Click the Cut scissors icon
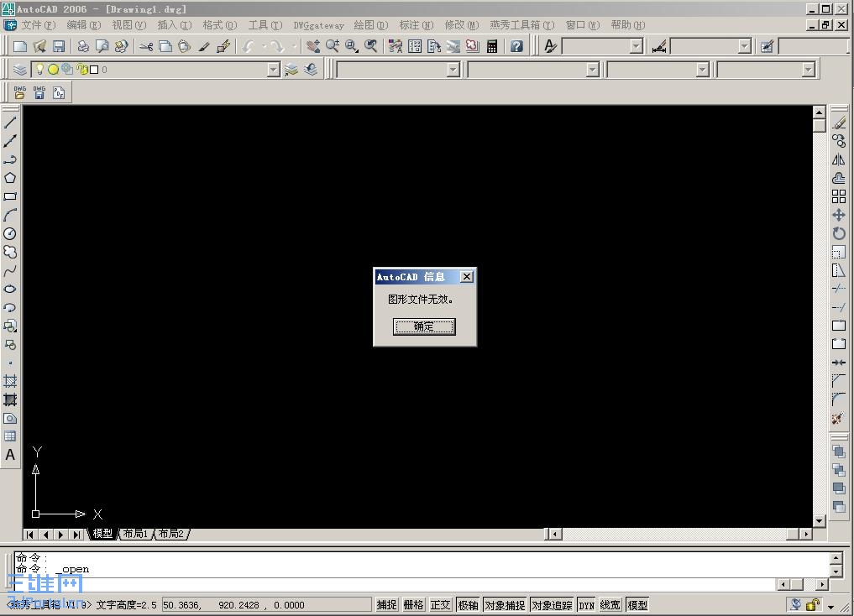Image resolution: width=854 pixels, height=616 pixels. (x=145, y=47)
